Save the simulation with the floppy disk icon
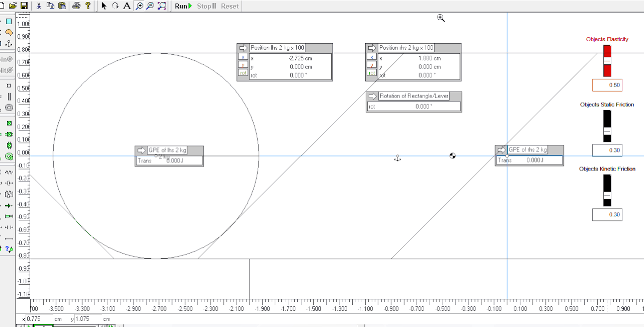The image size is (644, 327). click(24, 6)
